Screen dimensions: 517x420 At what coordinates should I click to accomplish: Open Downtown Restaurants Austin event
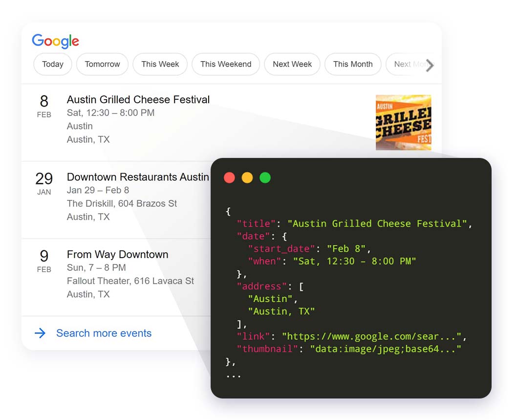click(x=138, y=177)
